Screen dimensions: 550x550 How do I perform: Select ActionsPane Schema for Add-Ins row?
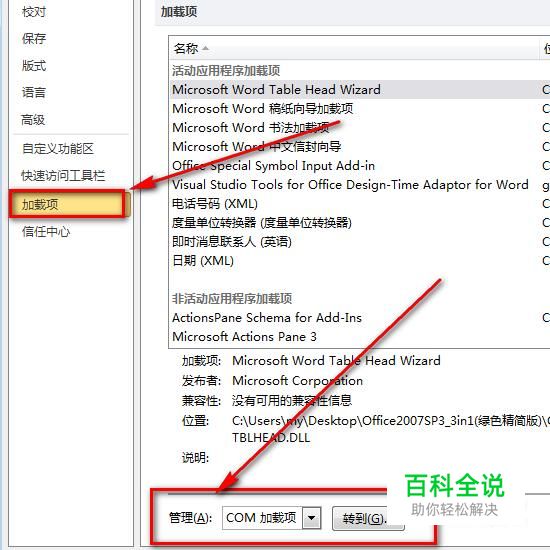coord(359,317)
